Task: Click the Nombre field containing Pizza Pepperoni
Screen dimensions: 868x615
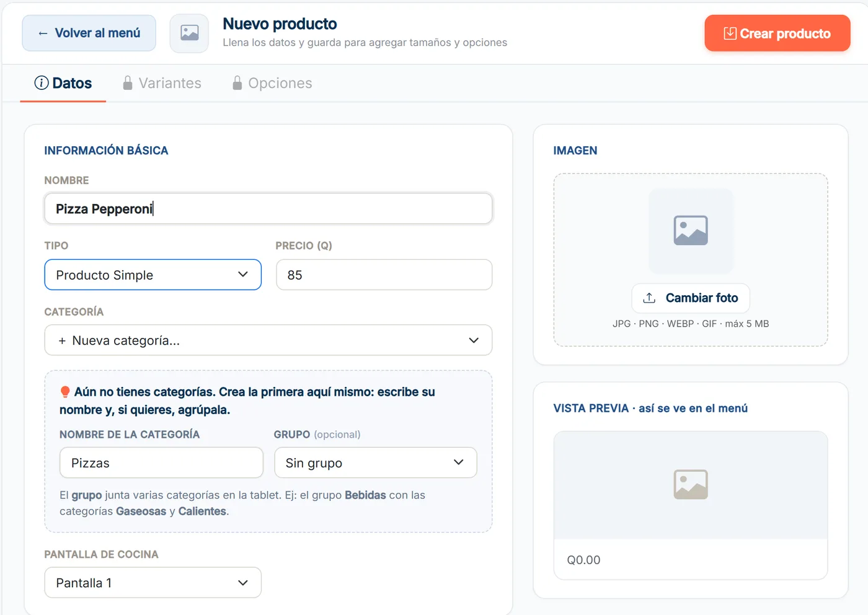Action: tap(268, 208)
